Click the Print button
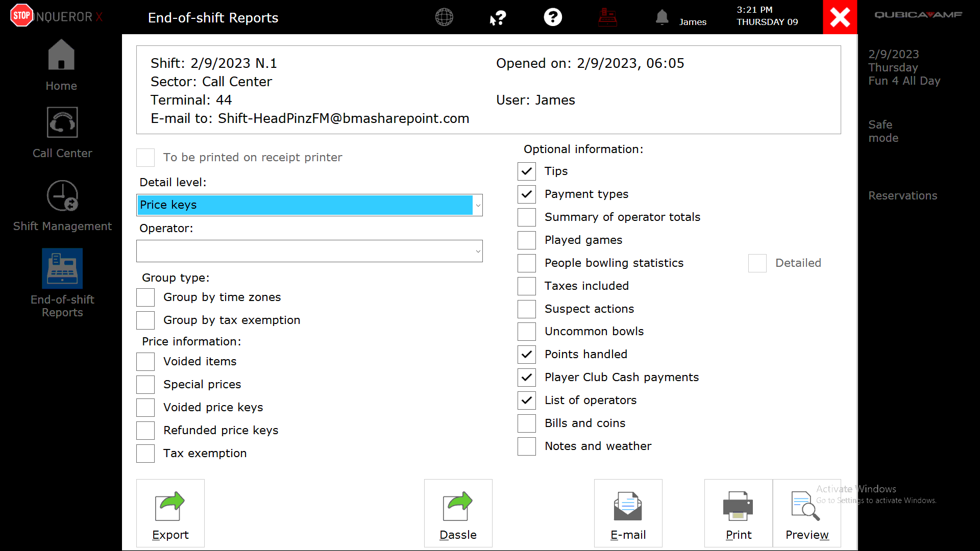 coord(739,513)
